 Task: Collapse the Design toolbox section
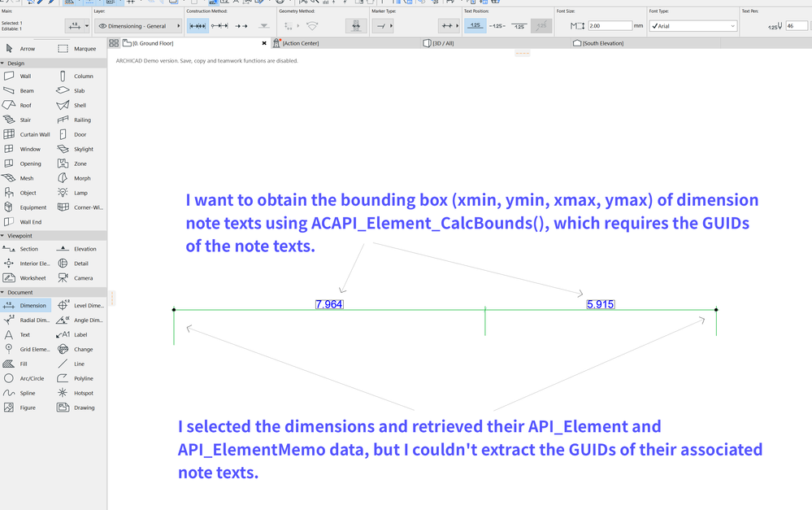click(3, 63)
